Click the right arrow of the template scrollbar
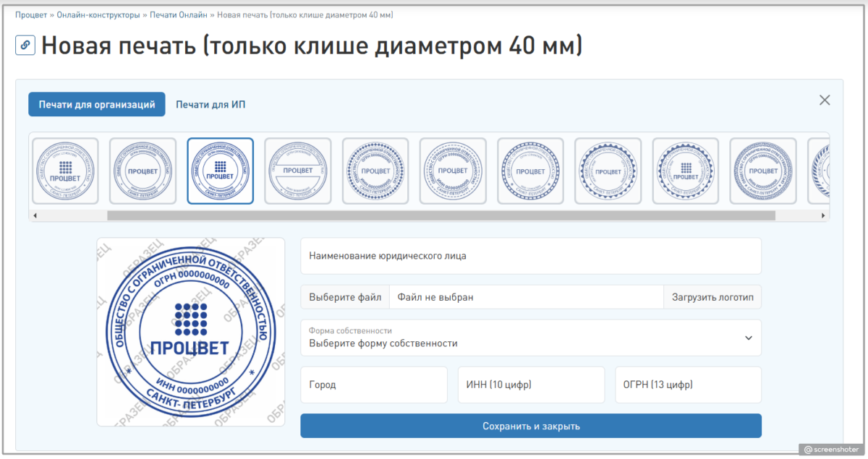This screenshot has height=459, width=868. click(823, 215)
